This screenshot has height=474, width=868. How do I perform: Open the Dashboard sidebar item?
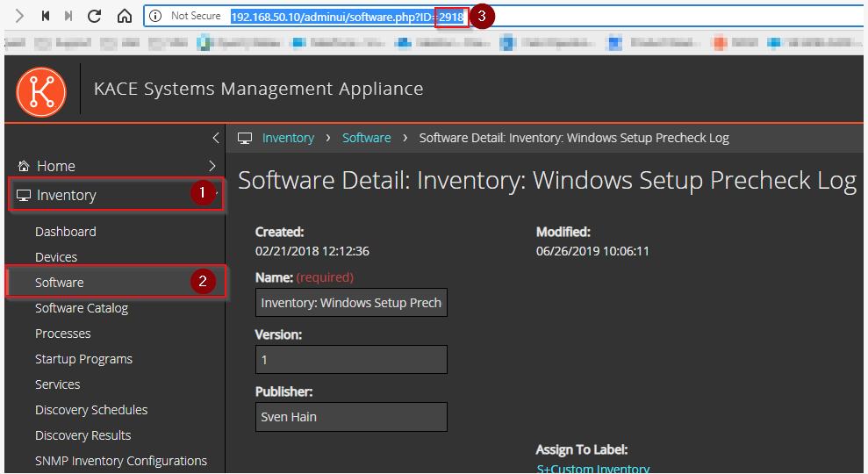click(65, 232)
